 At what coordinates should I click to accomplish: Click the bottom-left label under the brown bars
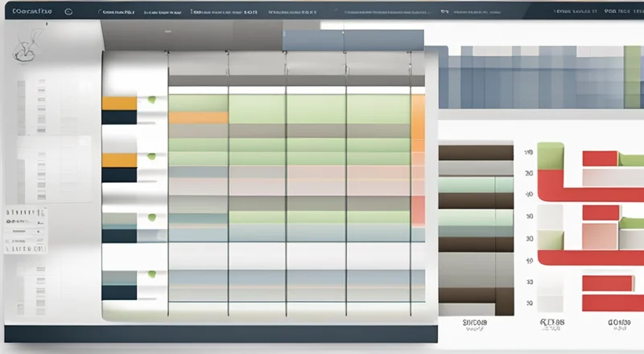[x=475, y=324]
